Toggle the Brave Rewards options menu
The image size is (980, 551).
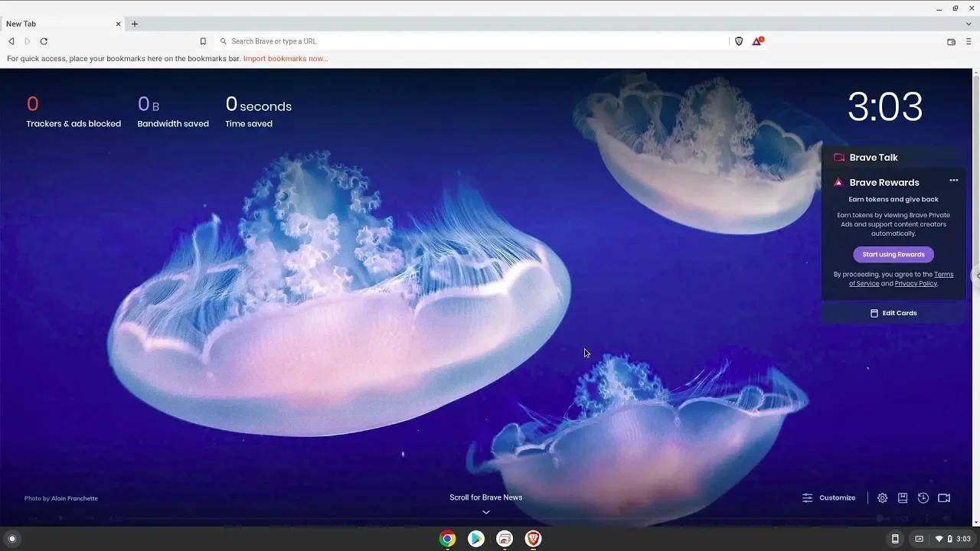[x=953, y=180]
